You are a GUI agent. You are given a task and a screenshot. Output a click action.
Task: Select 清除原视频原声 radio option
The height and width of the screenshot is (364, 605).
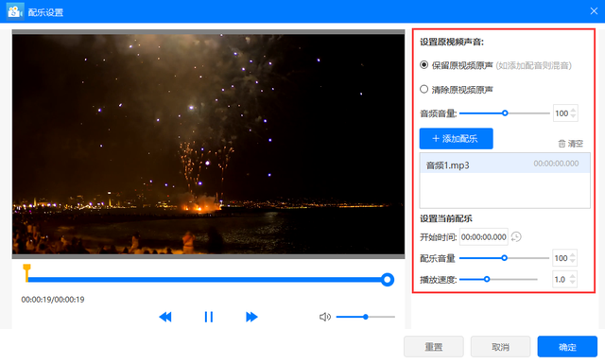click(424, 89)
